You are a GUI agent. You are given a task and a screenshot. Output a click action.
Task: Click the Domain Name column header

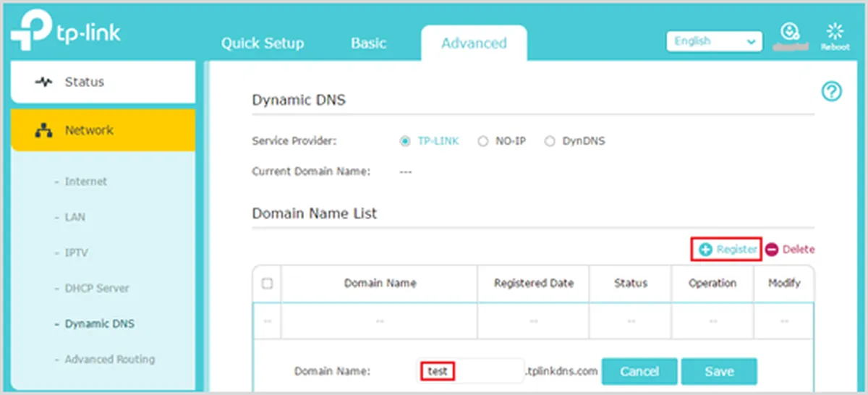(380, 283)
